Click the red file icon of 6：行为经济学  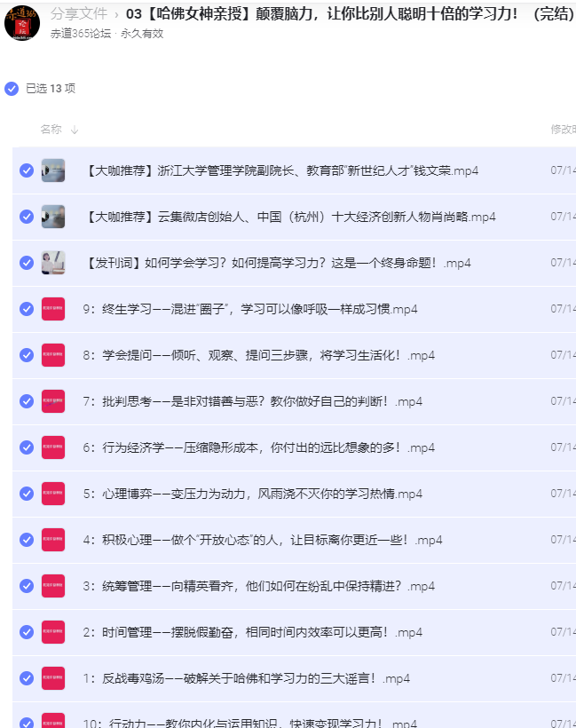click(53, 447)
